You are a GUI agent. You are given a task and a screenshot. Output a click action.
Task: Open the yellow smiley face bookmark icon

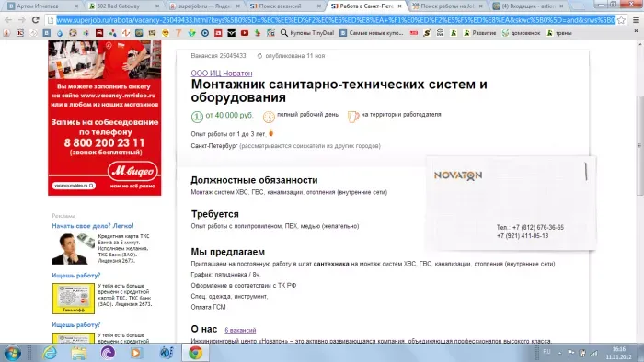point(166,33)
